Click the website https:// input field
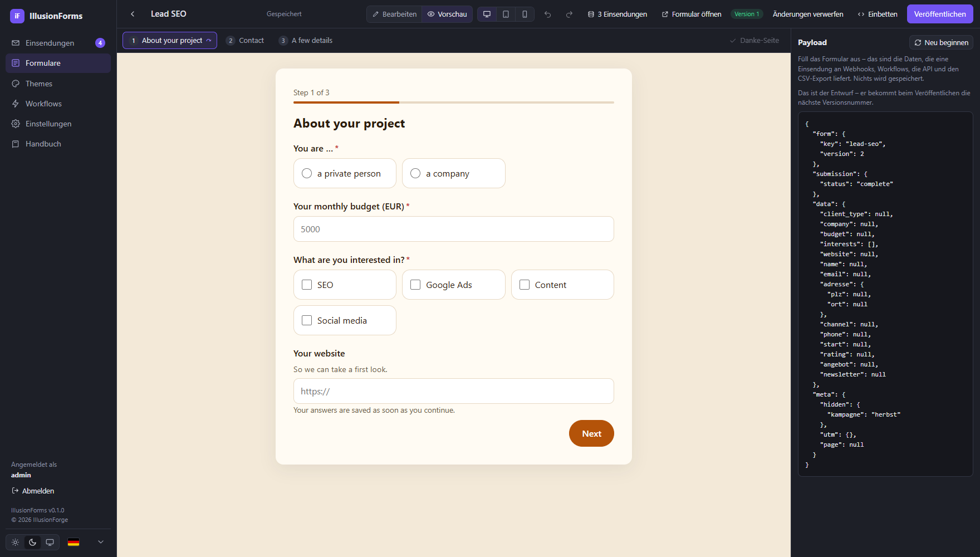 click(x=453, y=391)
